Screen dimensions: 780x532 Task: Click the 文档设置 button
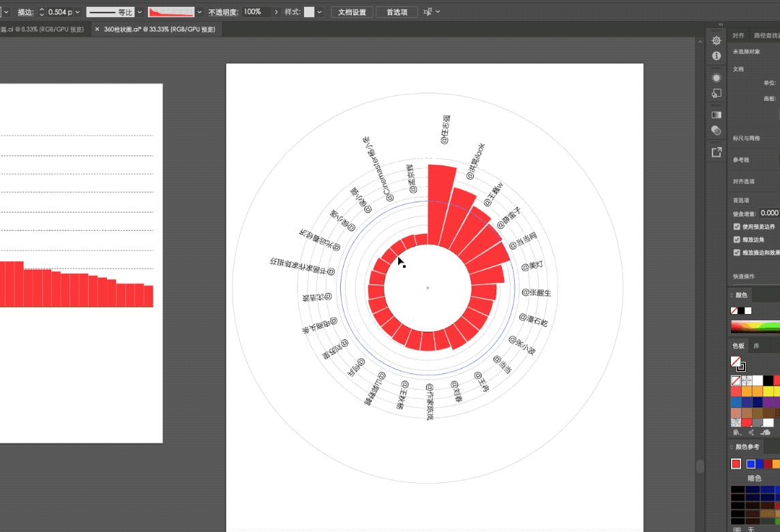352,12
